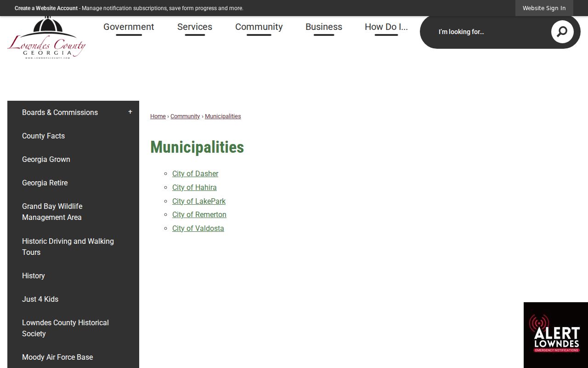This screenshot has height=368, width=588.
Task: Open the Business menu
Action: 324,27
